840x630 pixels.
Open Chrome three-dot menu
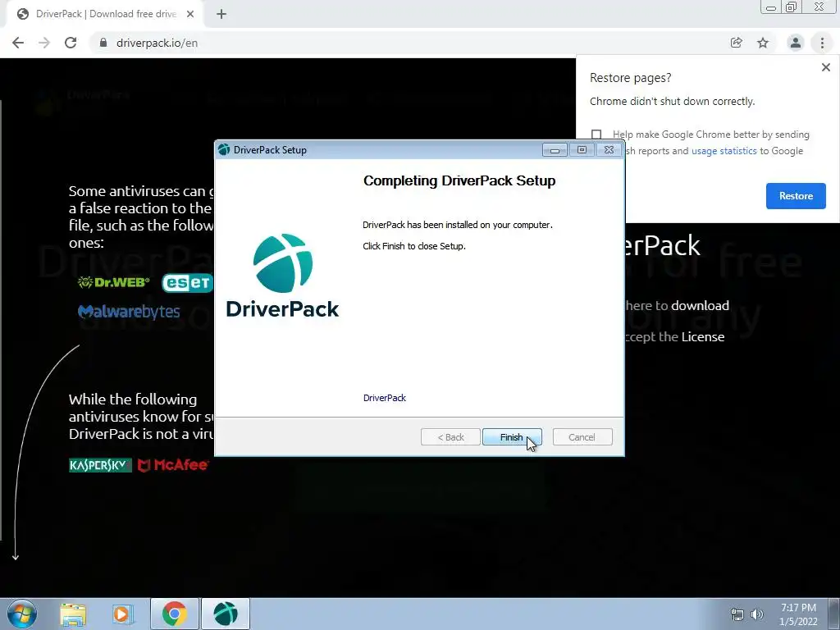coord(822,43)
